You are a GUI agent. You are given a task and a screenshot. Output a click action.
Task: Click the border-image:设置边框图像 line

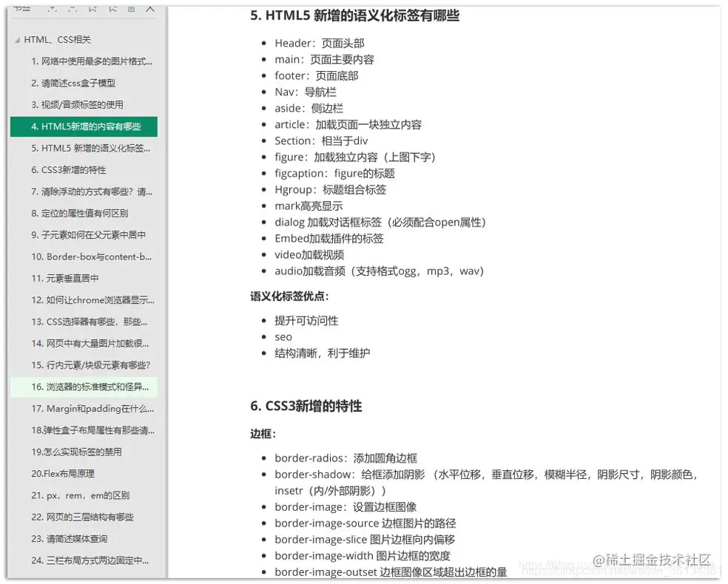(x=346, y=507)
